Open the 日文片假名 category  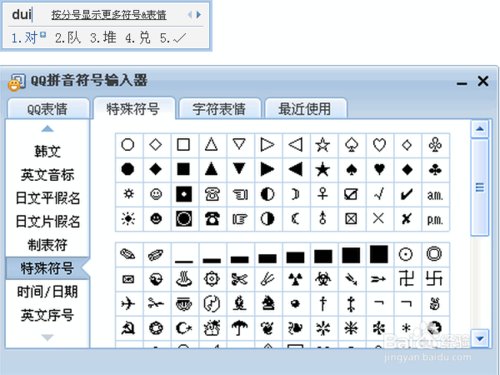coord(48,222)
